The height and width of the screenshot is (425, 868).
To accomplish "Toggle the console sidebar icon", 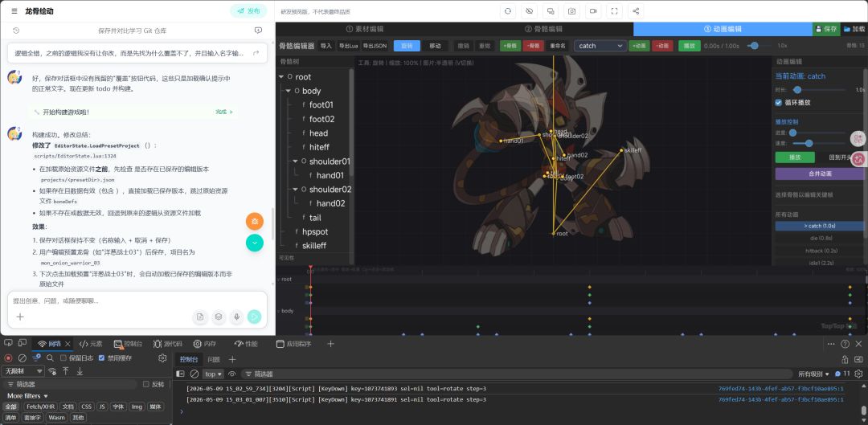I will pyautogui.click(x=181, y=374).
